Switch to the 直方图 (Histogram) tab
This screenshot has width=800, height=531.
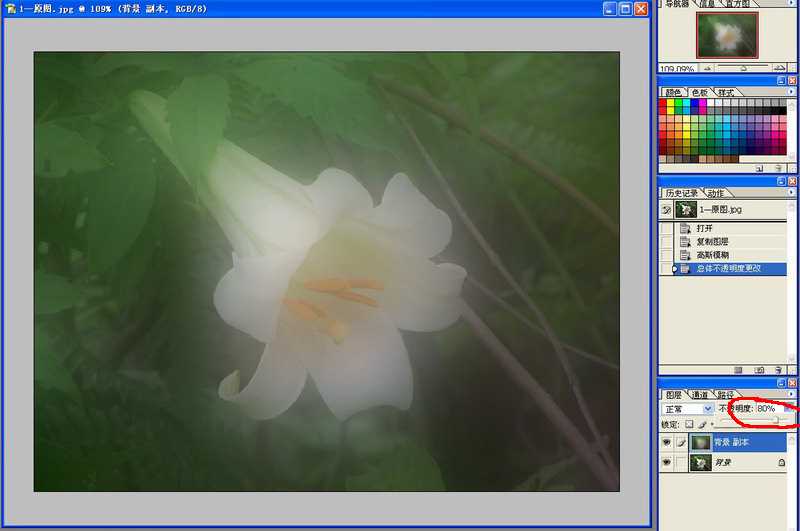pos(738,4)
